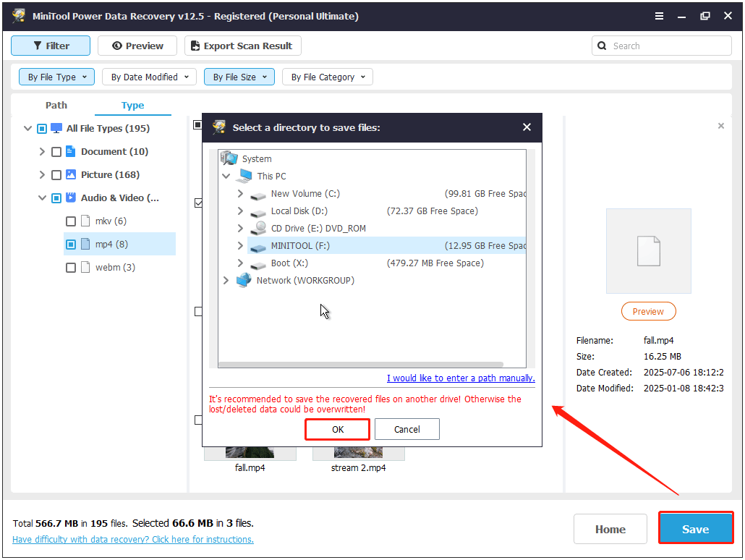Collapse the All File Types tree node
The width and height of the screenshot is (745, 560).
(27, 128)
